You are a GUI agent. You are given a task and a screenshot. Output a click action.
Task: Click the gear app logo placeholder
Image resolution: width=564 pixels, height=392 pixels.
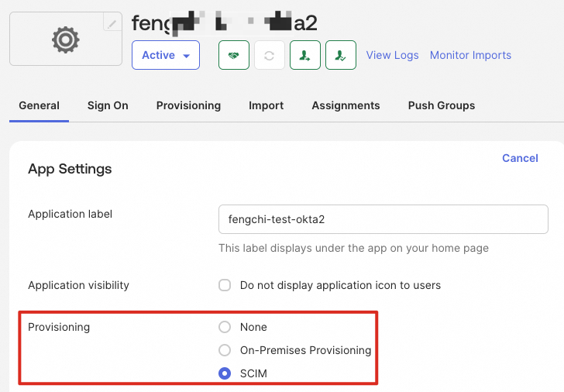66,40
